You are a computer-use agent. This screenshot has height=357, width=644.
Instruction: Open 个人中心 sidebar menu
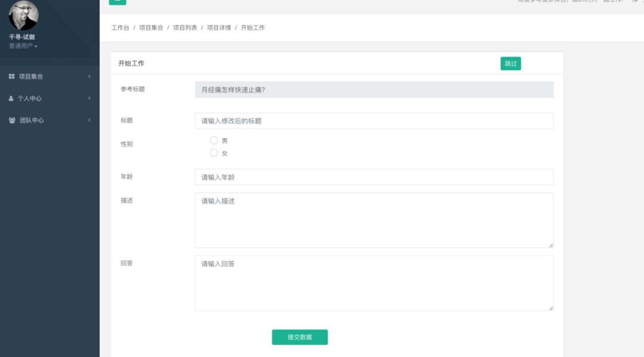(x=49, y=98)
